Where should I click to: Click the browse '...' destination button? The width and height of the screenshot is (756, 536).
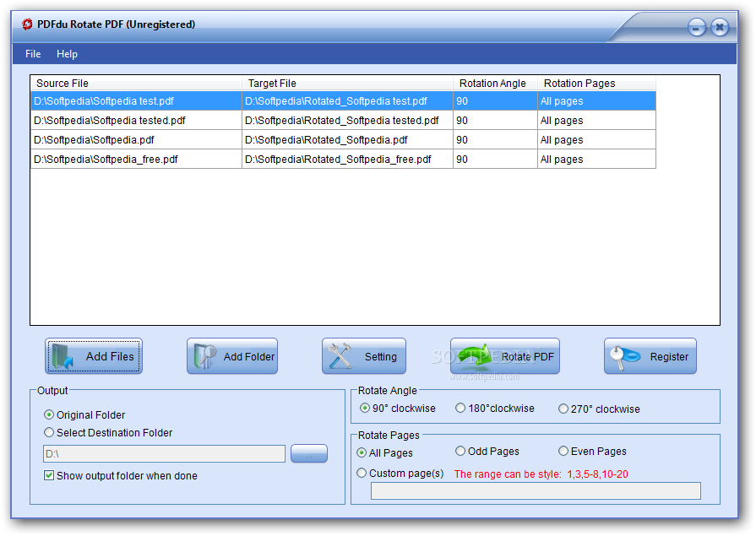309,453
